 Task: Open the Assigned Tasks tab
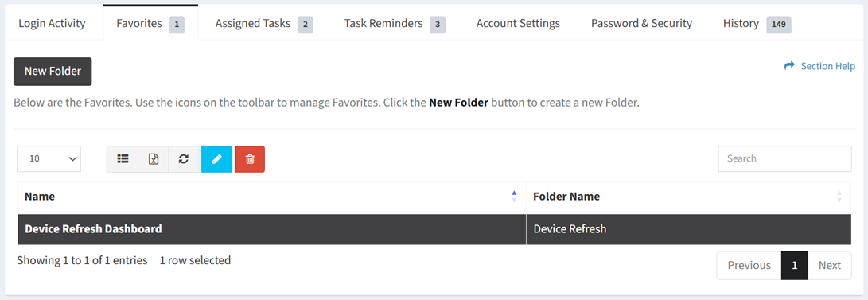(264, 24)
